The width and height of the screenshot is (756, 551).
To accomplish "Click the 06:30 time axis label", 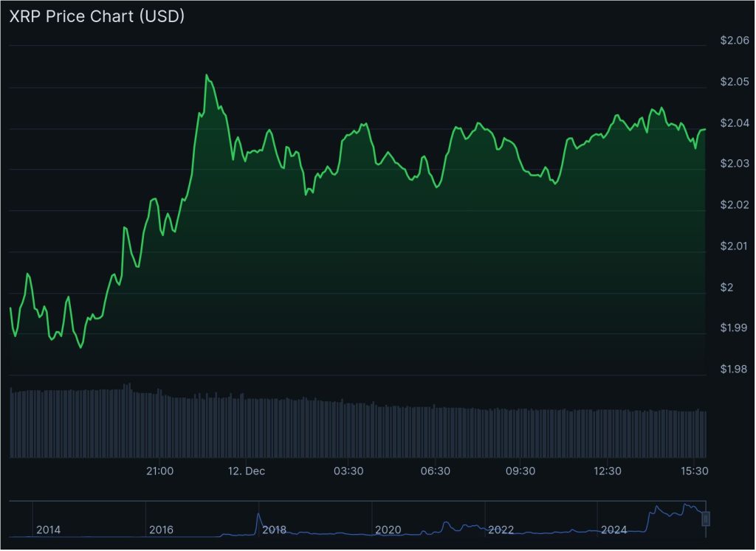I will (436, 471).
